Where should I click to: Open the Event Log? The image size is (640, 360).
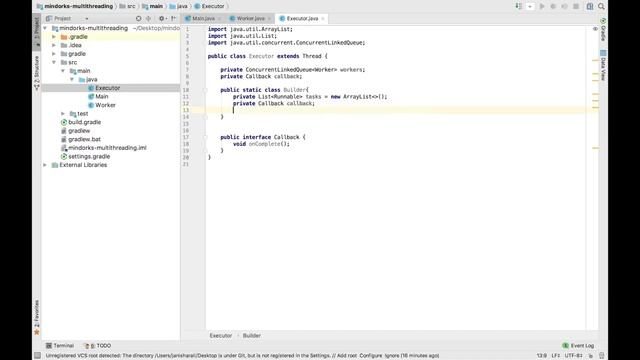tap(578, 345)
